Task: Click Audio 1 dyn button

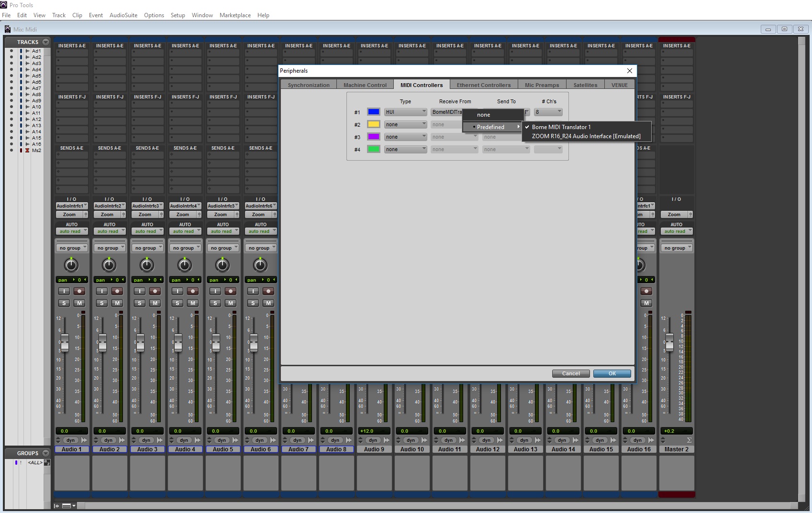Action: click(x=71, y=440)
